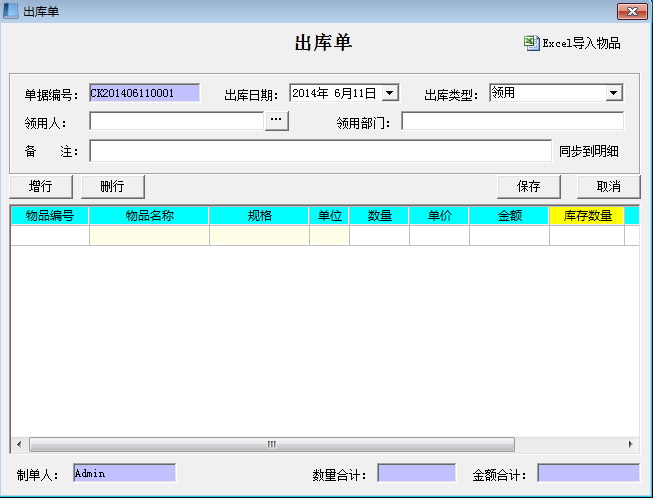
Task: Delete a row with 删行 button
Action: point(112,186)
